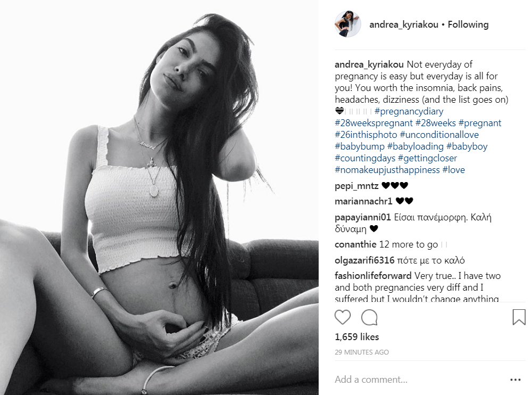Click the comment speech bubble icon

(369, 318)
